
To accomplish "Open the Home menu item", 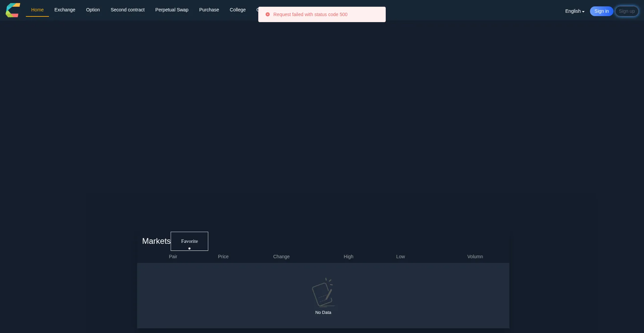I will click(37, 10).
